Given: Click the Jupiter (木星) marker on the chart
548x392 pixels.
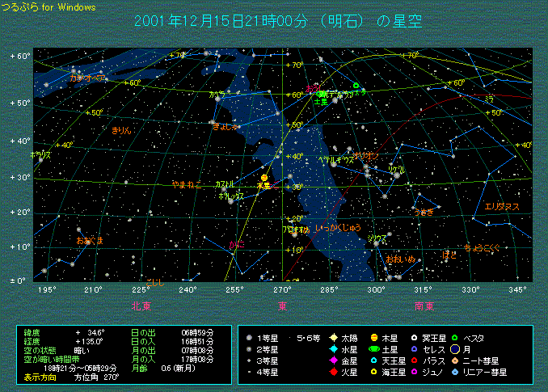Looking at the screenshot, I should pyautogui.click(x=264, y=178).
